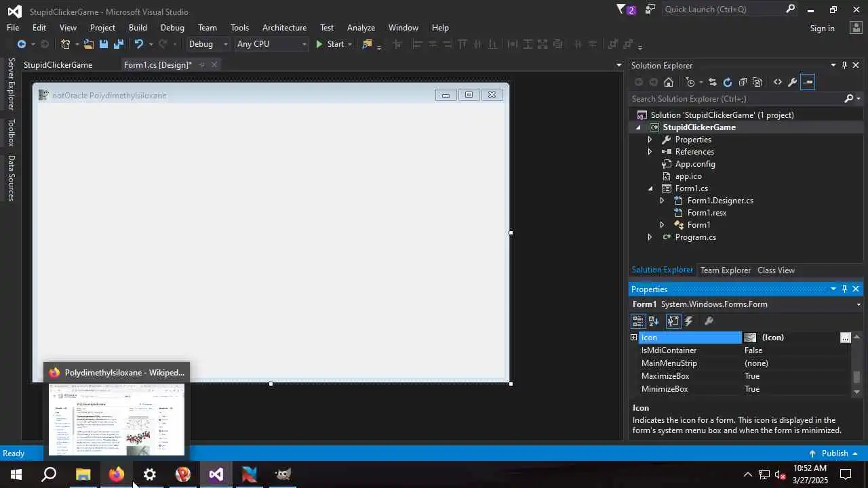Viewport: 868px width, 488px height.
Task: Undo the last action using the toolbar
Action: [138, 44]
